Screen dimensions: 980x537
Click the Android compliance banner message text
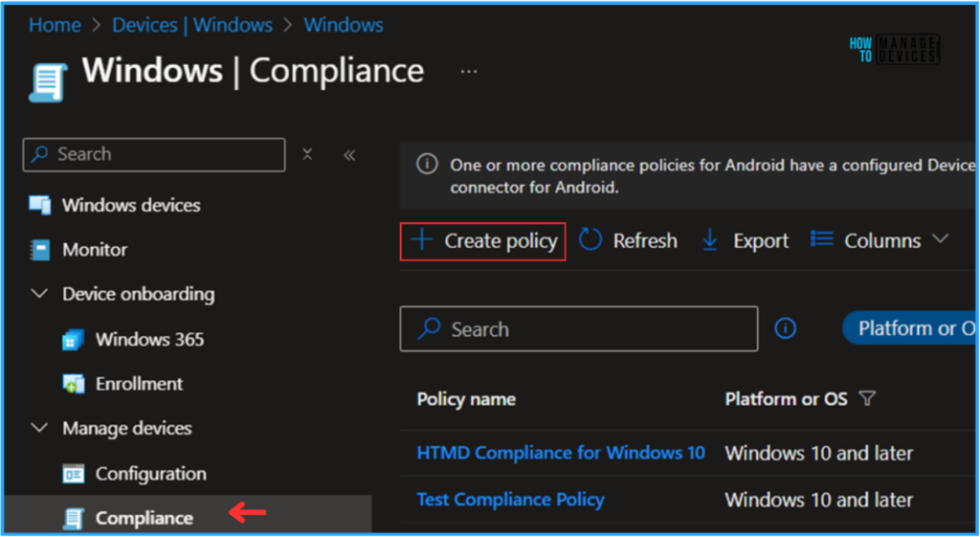(x=712, y=176)
